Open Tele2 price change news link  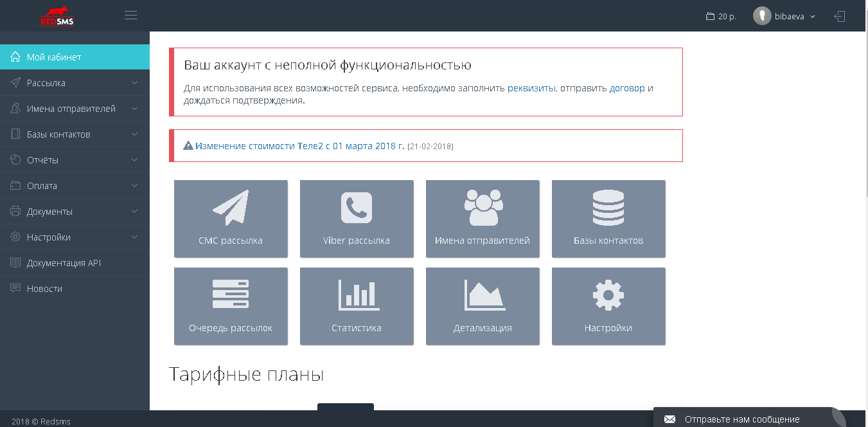299,146
